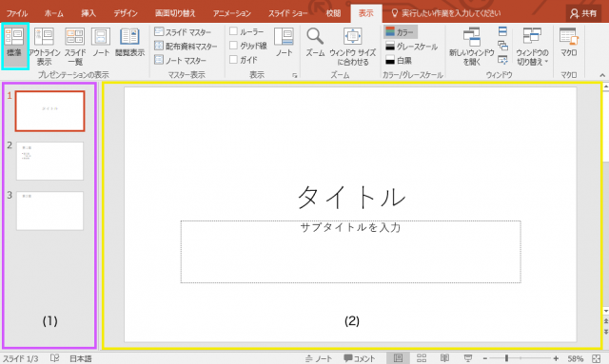609x364 pixels.
Task: Switch to the スライド ショー tab
Action: [287, 13]
